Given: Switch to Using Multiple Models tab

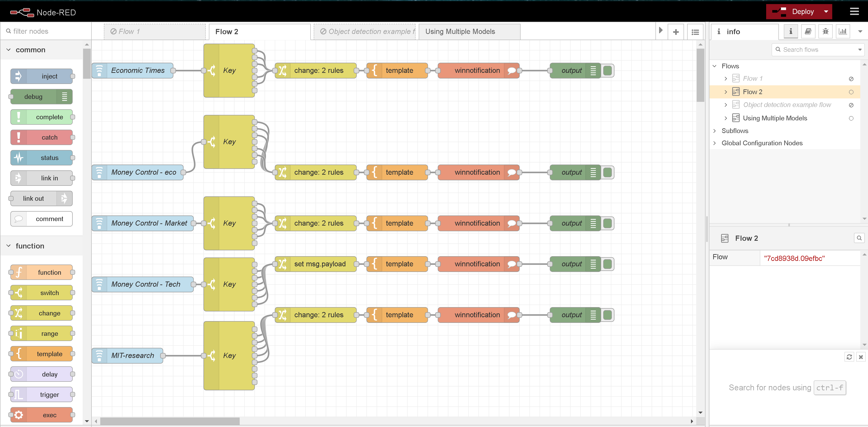Looking at the screenshot, I should pos(469,32).
